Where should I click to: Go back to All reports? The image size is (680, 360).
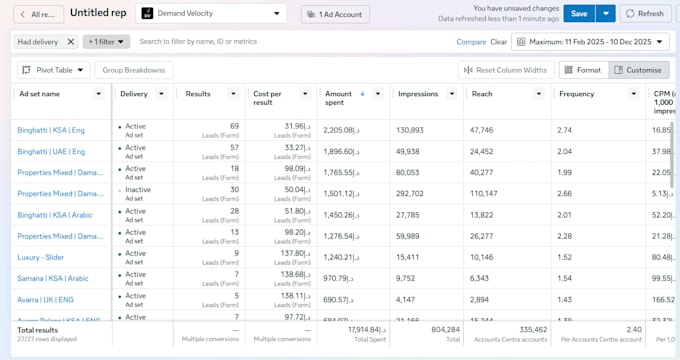pos(38,14)
